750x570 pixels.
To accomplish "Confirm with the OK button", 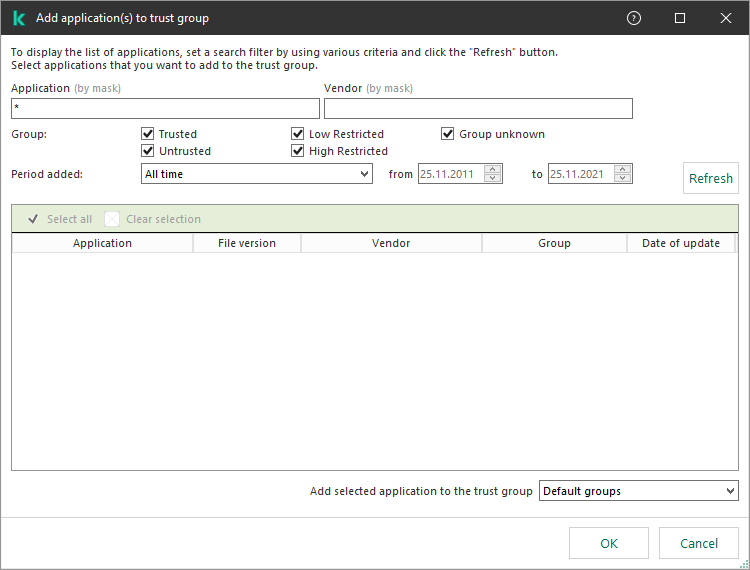I will pyautogui.click(x=609, y=543).
